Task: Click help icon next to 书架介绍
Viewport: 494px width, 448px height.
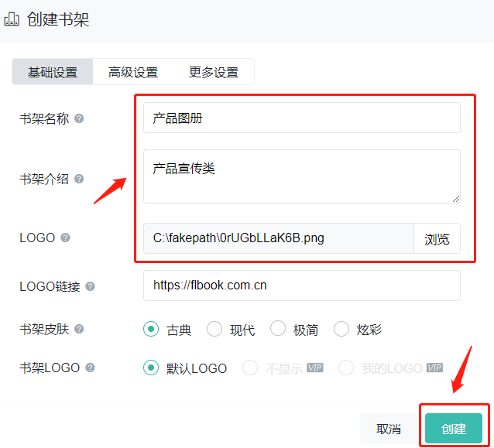Action: coord(79,179)
